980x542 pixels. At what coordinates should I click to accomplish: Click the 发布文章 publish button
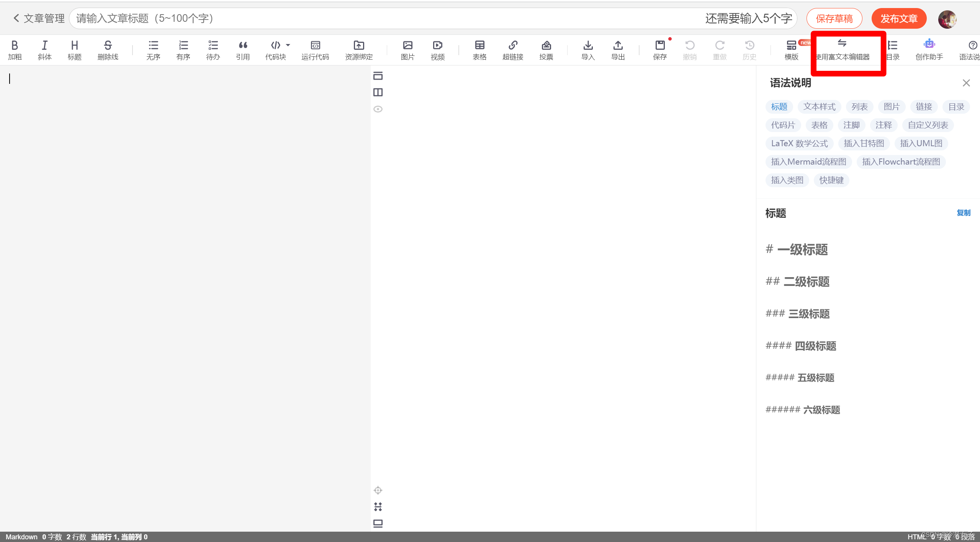point(898,18)
